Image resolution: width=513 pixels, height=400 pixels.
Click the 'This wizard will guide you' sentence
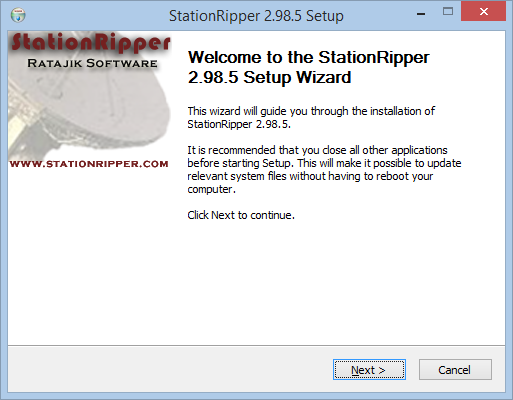(x=311, y=111)
